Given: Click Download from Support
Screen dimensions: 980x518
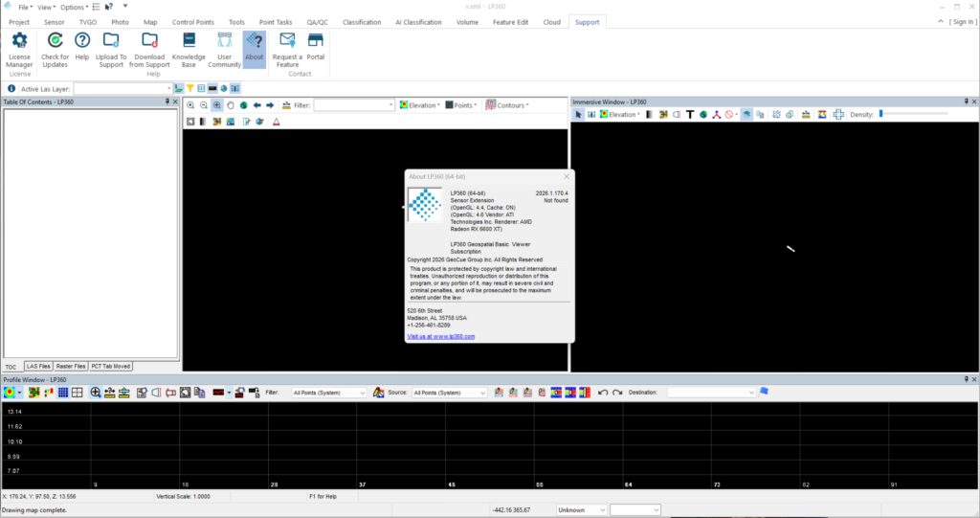Looking at the screenshot, I should (x=149, y=50).
